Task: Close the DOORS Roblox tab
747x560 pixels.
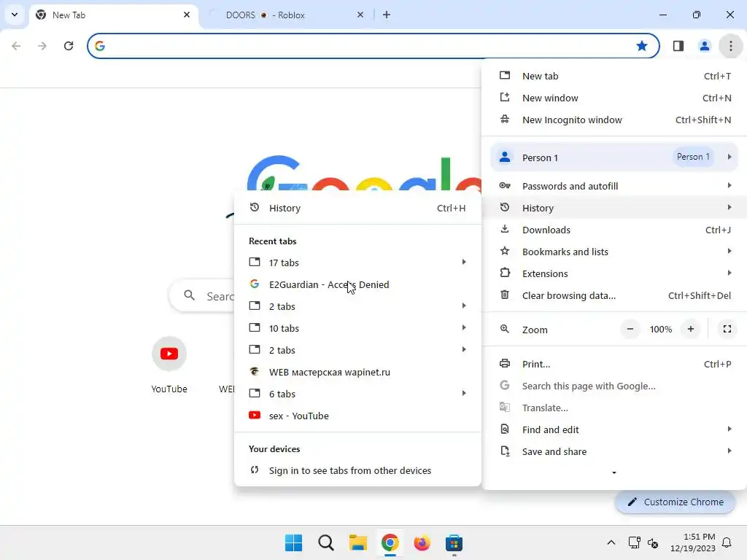Action: (360, 15)
